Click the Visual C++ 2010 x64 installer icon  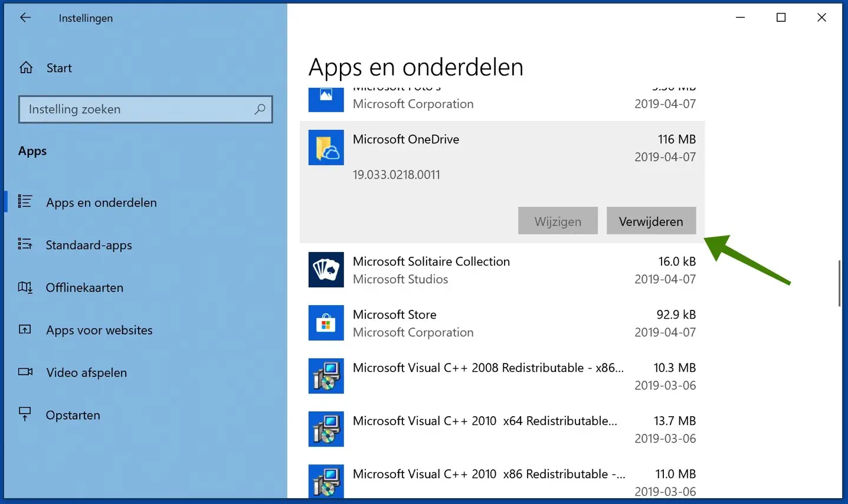coord(326,429)
